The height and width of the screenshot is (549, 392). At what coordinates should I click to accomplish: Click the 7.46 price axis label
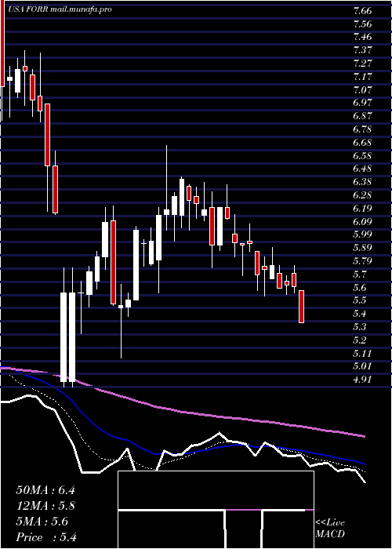pyautogui.click(x=362, y=37)
